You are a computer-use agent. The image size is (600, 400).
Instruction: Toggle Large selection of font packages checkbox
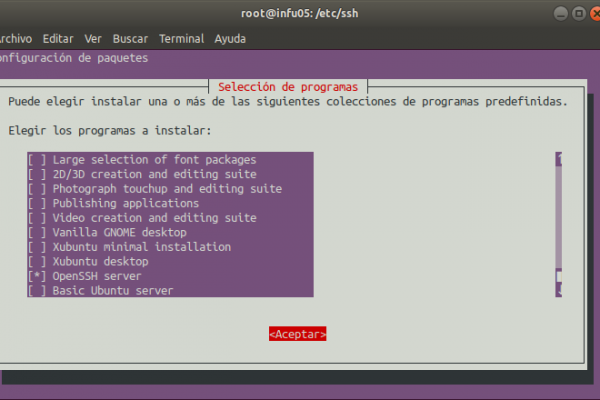tap(37, 160)
